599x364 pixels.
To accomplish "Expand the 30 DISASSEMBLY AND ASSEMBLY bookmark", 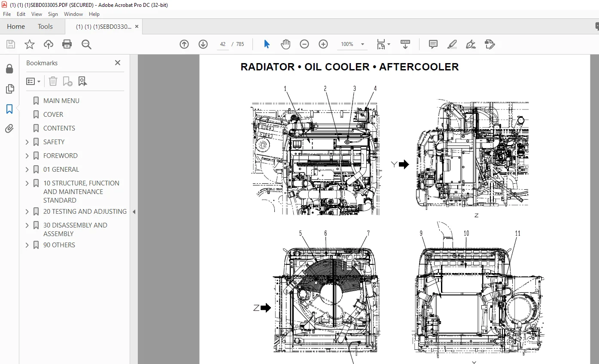I will [27, 225].
